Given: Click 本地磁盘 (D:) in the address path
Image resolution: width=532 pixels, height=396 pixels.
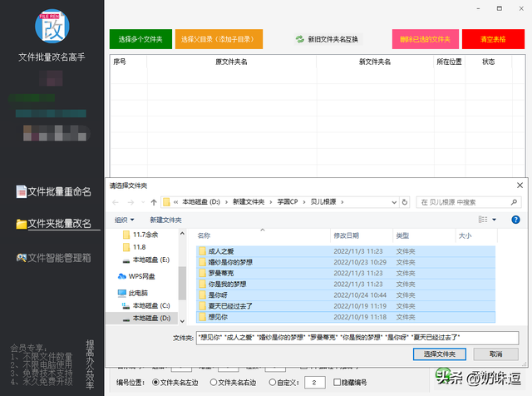Looking at the screenshot, I should click(201, 202).
